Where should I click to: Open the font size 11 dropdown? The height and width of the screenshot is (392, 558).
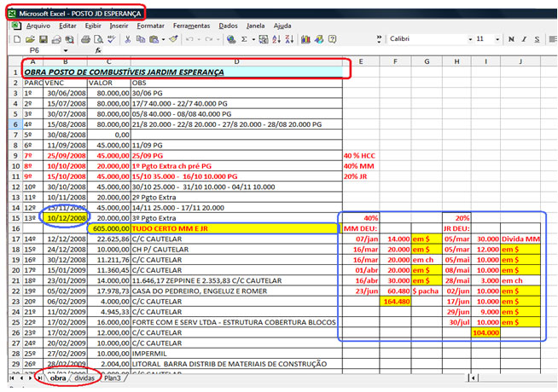point(497,39)
